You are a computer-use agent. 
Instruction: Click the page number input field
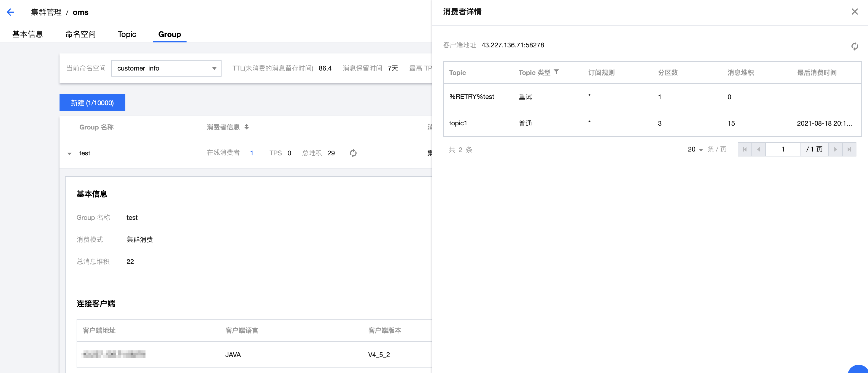(783, 149)
